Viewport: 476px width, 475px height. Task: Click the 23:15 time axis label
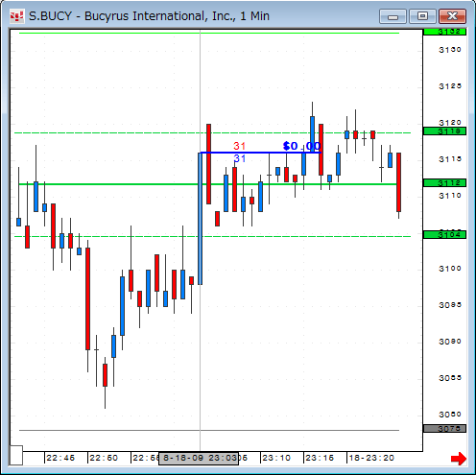coord(320,458)
